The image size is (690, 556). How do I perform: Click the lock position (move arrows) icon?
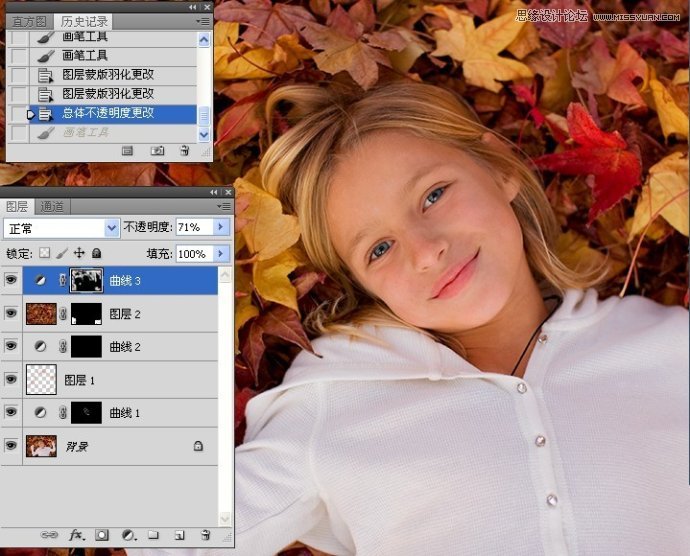79,254
